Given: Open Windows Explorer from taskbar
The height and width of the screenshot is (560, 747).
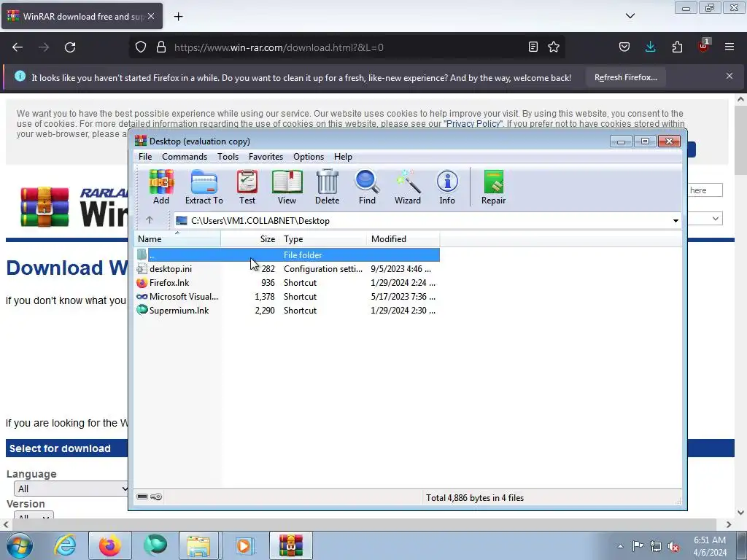Looking at the screenshot, I should [198, 545].
